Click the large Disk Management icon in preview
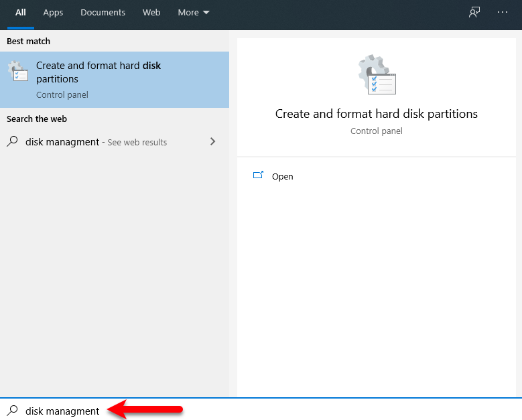 pyautogui.click(x=377, y=74)
